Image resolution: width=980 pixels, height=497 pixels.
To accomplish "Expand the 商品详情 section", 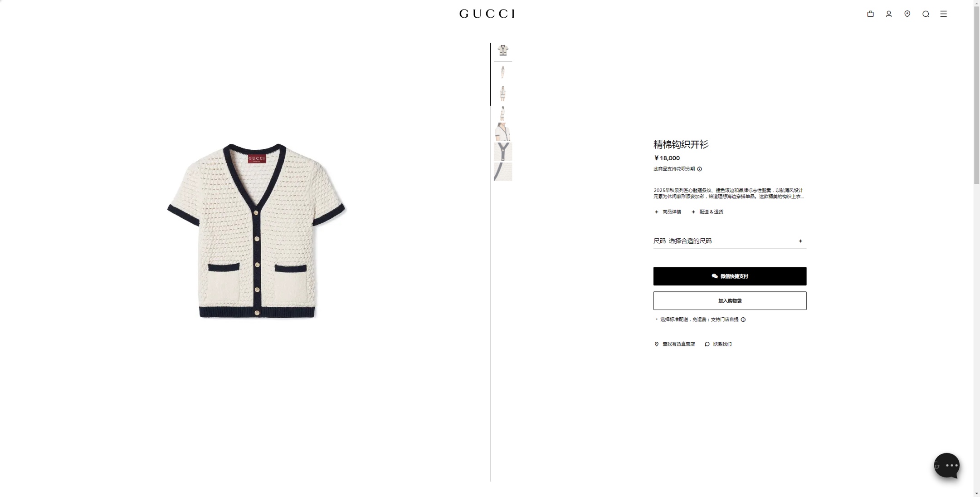I will point(668,212).
